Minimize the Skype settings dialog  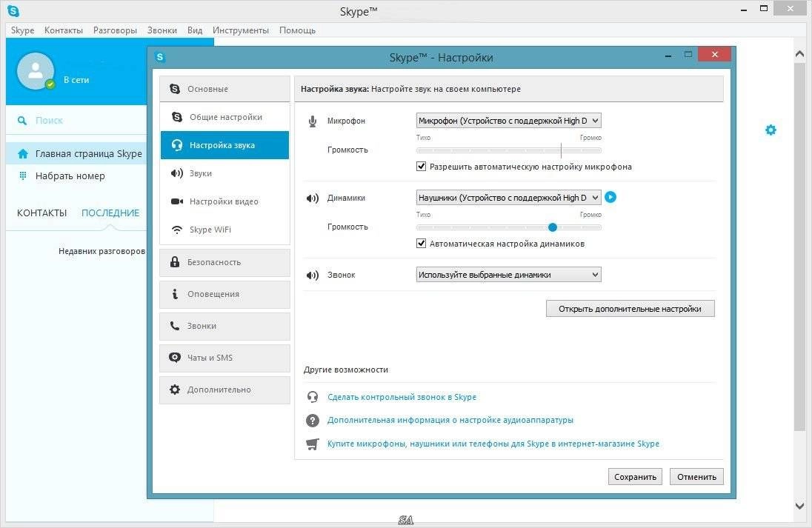668,55
